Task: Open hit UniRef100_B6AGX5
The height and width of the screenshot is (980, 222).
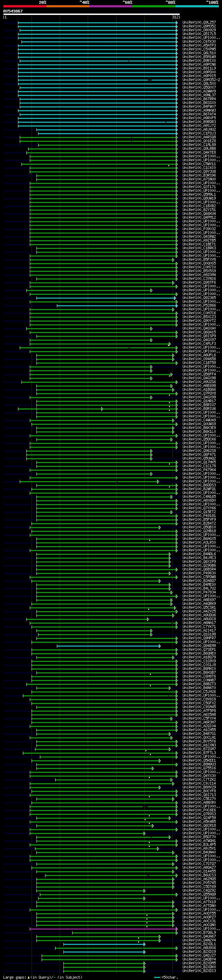Action: tap(199, 539)
